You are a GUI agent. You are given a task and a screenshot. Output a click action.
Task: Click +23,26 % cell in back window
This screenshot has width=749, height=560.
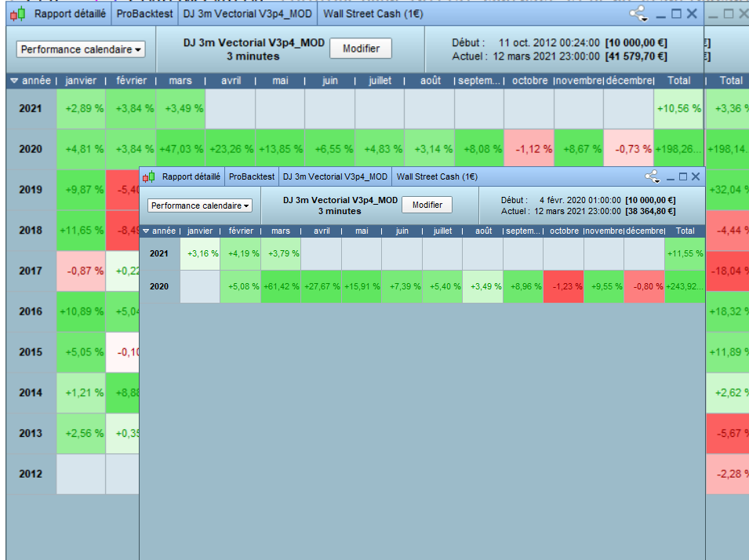pos(231,149)
